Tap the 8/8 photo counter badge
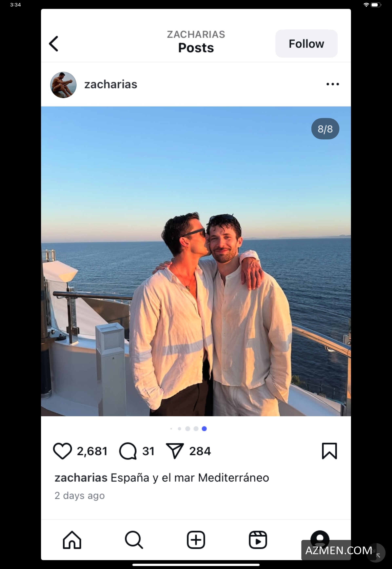 pyautogui.click(x=325, y=129)
